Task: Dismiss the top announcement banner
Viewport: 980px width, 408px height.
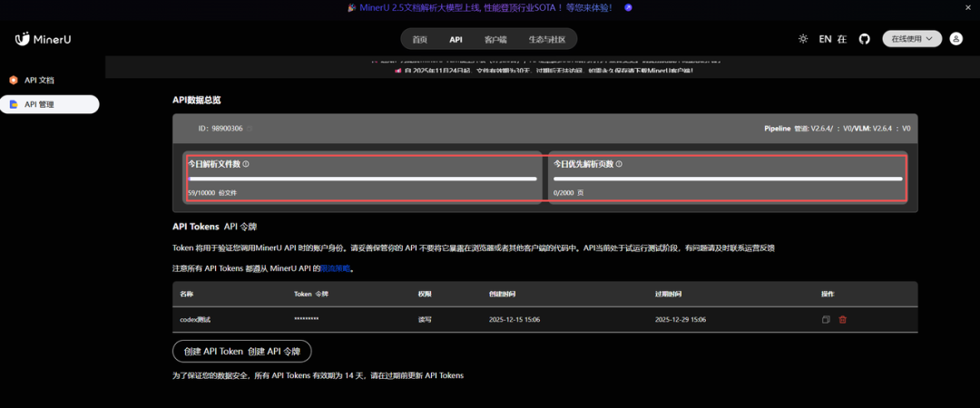Action: click(x=970, y=7)
